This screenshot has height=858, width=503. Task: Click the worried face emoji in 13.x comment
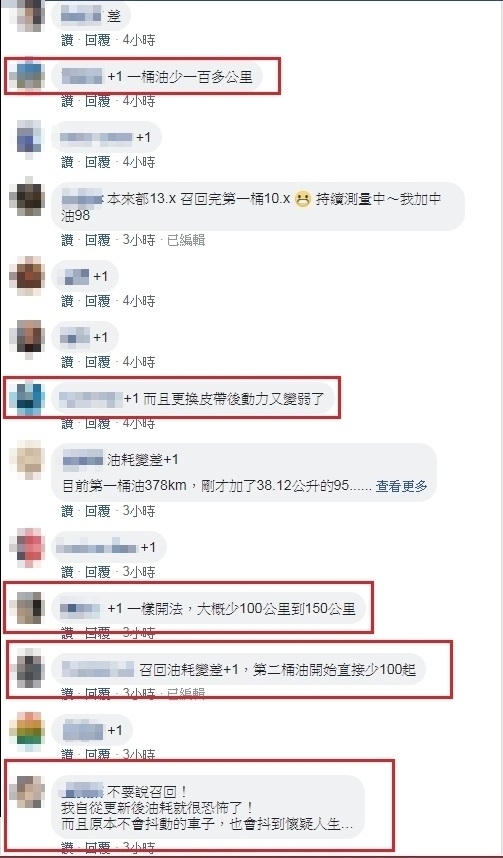click(302, 200)
